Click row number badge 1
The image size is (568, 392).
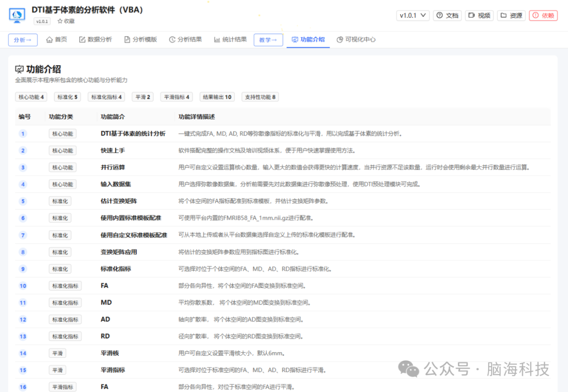23,133
